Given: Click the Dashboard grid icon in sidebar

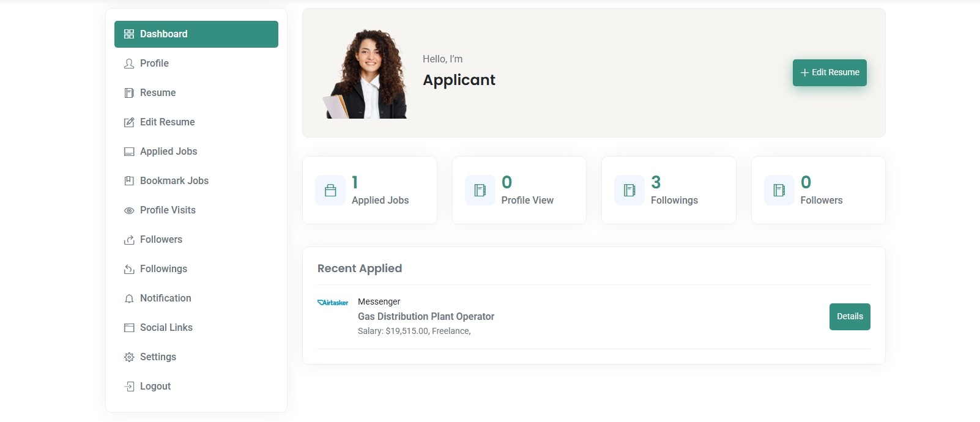Looking at the screenshot, I should coord(129,34).
